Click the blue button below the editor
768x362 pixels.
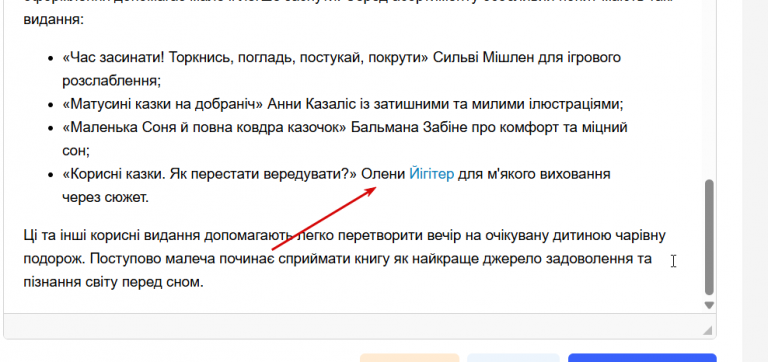[x=642, y=358]
